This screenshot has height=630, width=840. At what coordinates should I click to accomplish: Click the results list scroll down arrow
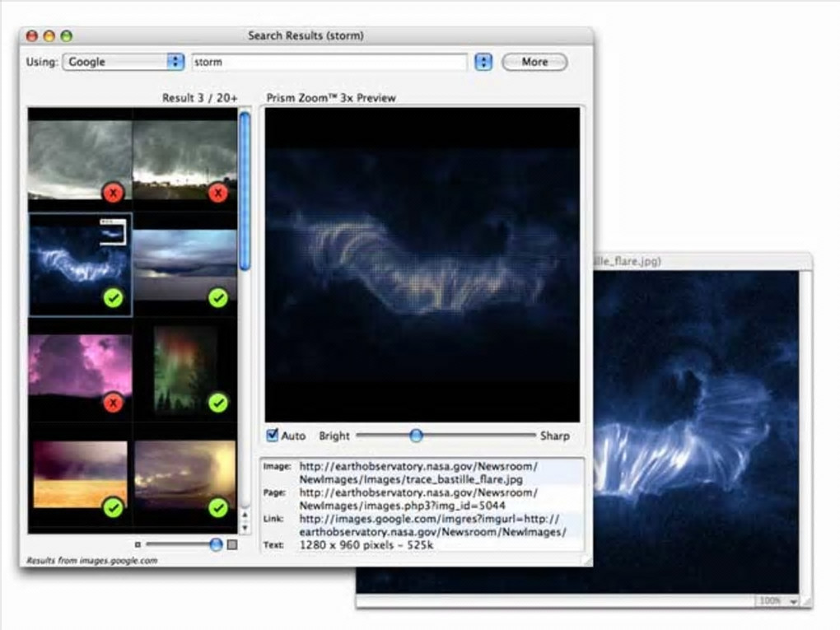(x=245, y=527)
